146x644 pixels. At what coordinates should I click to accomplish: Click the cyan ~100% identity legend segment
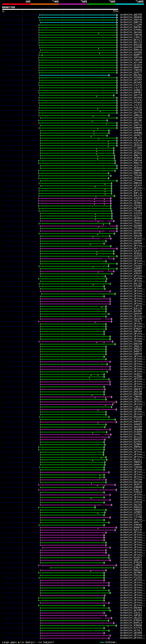pos(130,4)
